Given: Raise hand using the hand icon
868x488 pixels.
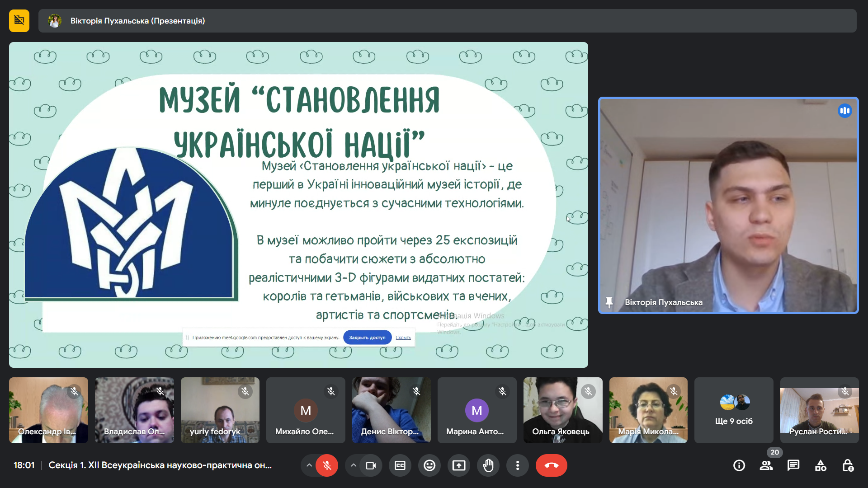Looking at the screenshot, I should click(x=488, y=465).
